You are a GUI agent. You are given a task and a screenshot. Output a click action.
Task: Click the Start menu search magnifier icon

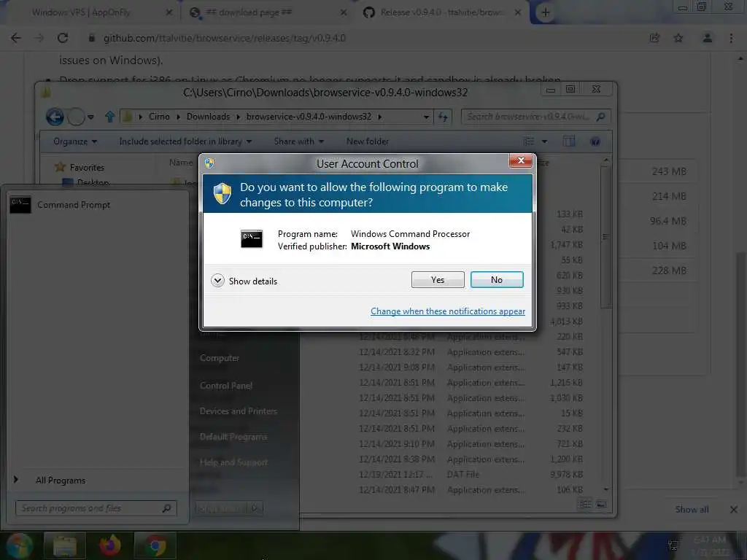166,508
